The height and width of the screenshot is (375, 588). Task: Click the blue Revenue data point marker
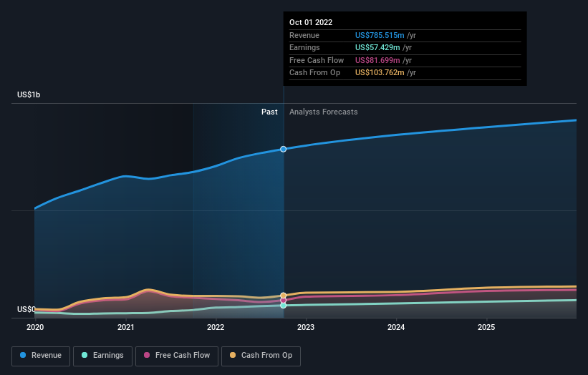[x=284, y=149]
